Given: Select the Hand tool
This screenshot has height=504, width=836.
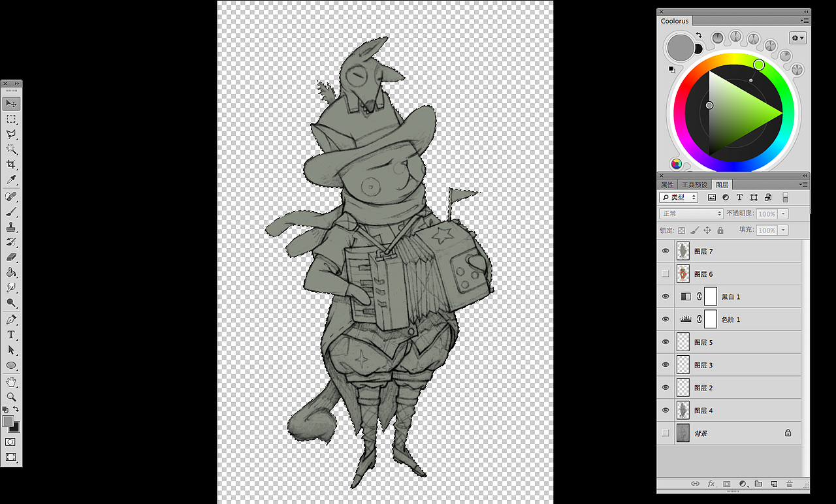Looking at the screenshot, I should coord(11,381).
